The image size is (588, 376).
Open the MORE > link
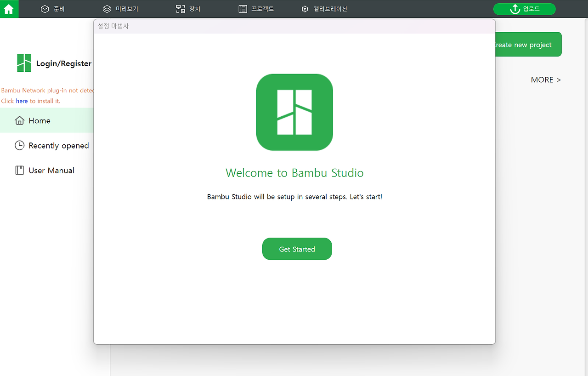[546, 80]
